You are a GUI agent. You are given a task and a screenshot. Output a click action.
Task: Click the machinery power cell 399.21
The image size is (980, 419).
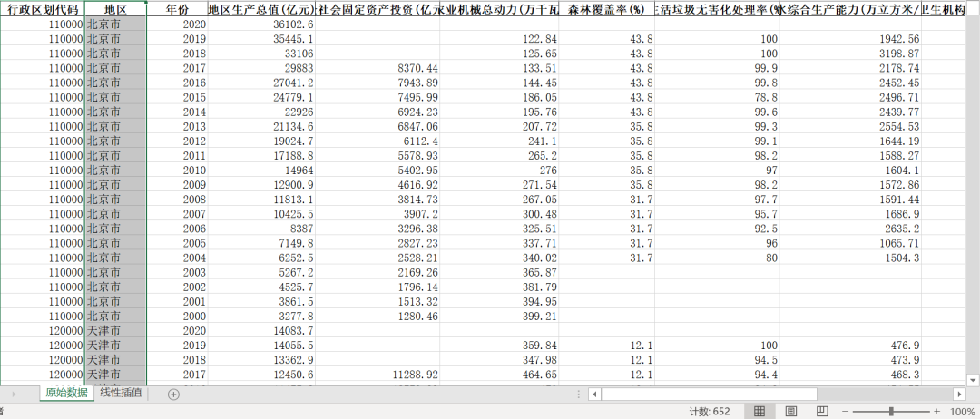click(499, 316)
